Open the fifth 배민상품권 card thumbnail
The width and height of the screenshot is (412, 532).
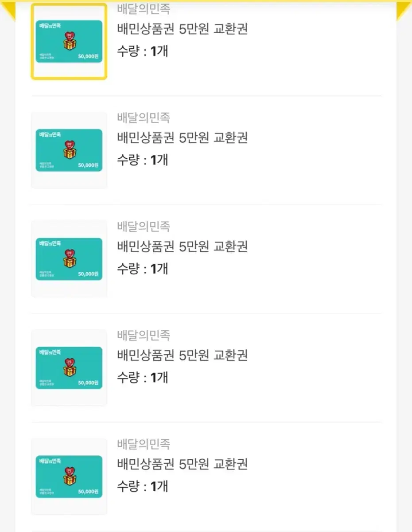(x=69, y=477)
